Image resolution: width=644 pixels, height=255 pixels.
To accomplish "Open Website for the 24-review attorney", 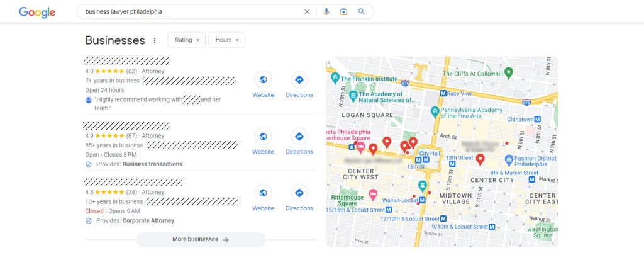I will pos(263,198).
